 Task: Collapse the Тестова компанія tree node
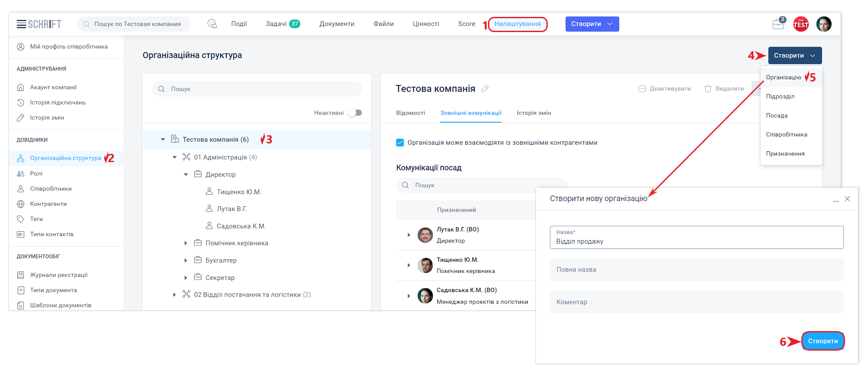coord(163,140)
